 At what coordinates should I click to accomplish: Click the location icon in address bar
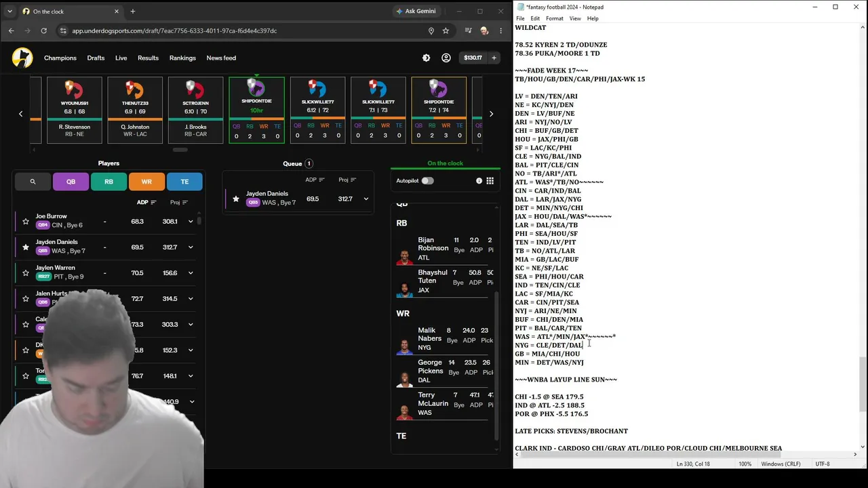pyautogui.click(x=431, y=30)
